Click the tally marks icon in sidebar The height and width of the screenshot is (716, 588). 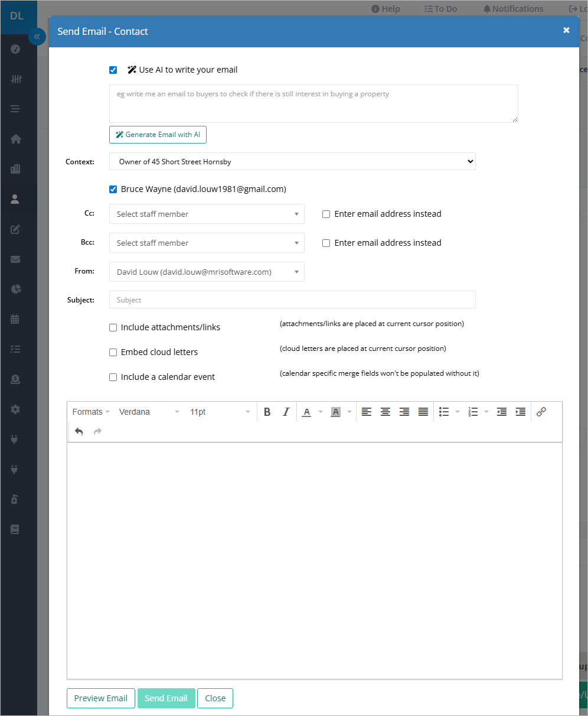coord(16,79)
